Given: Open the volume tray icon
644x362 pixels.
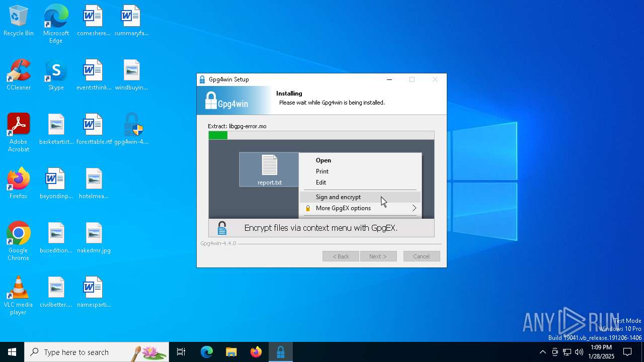Looking at the screenshot, I should pyautogui.click(x=579, y=352).
